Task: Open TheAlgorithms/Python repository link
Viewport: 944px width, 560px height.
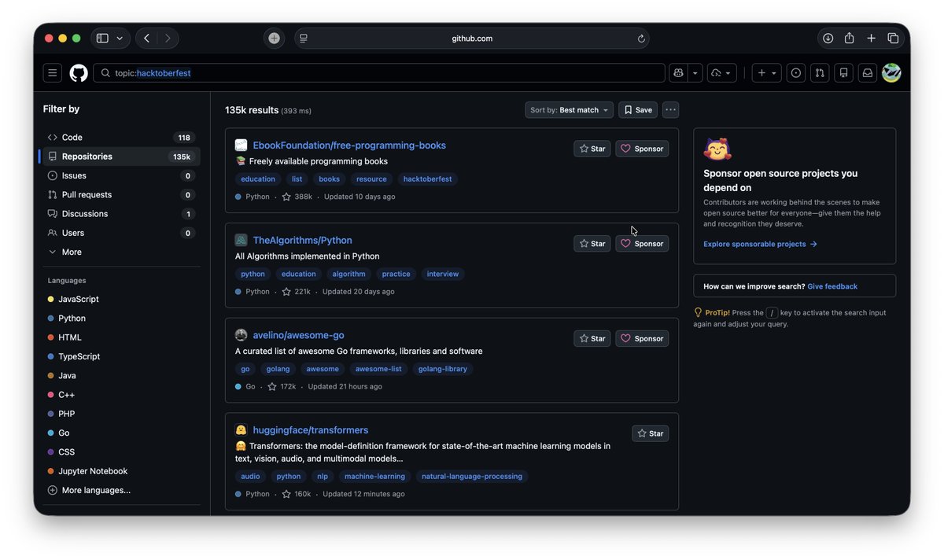Action: point(302,241)
